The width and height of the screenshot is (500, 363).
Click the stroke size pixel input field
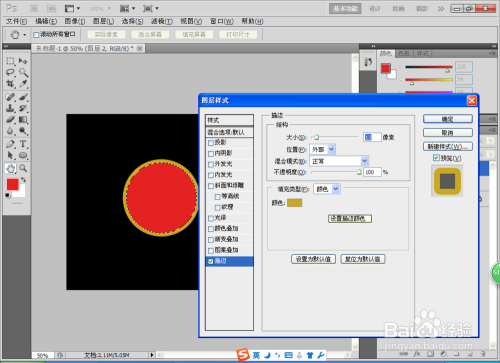tap(372, 137)
